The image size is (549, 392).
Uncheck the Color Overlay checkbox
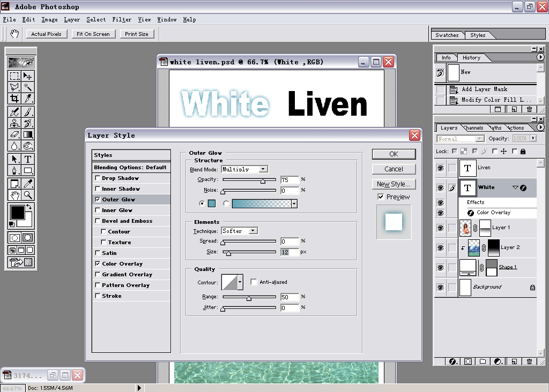click(x=98, y=263)
